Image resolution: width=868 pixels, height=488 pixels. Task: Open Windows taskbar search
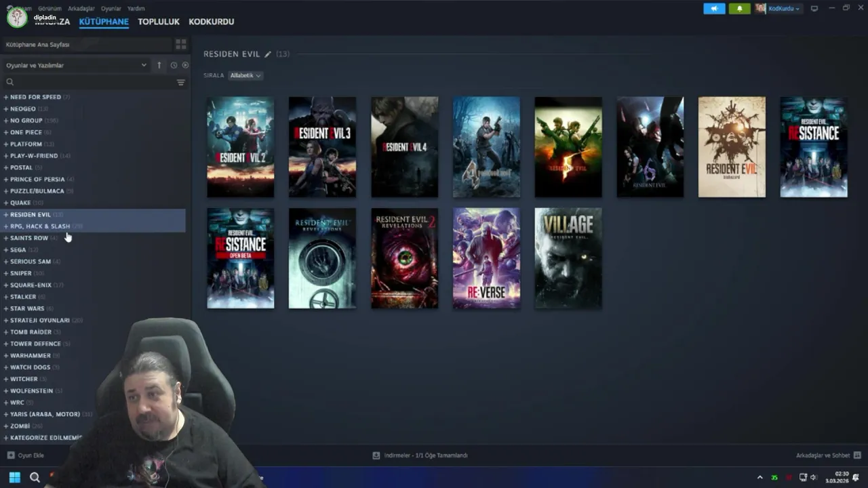point(35,477)
